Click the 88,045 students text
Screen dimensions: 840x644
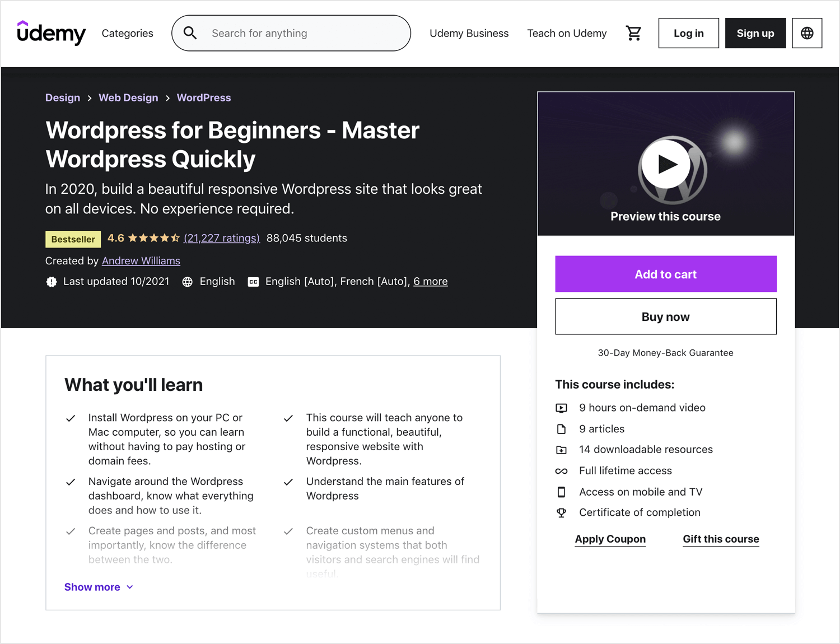(307, 238)
